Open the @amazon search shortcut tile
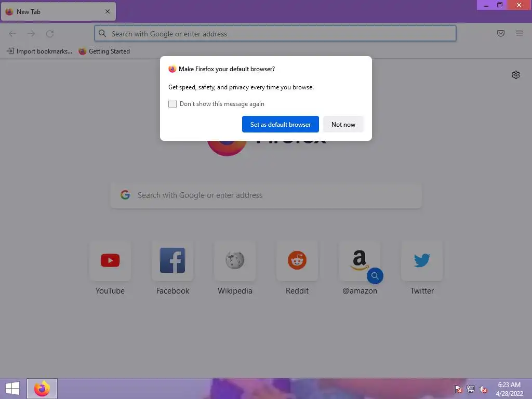This screenshot has height=399, width=532. (360, 261)
